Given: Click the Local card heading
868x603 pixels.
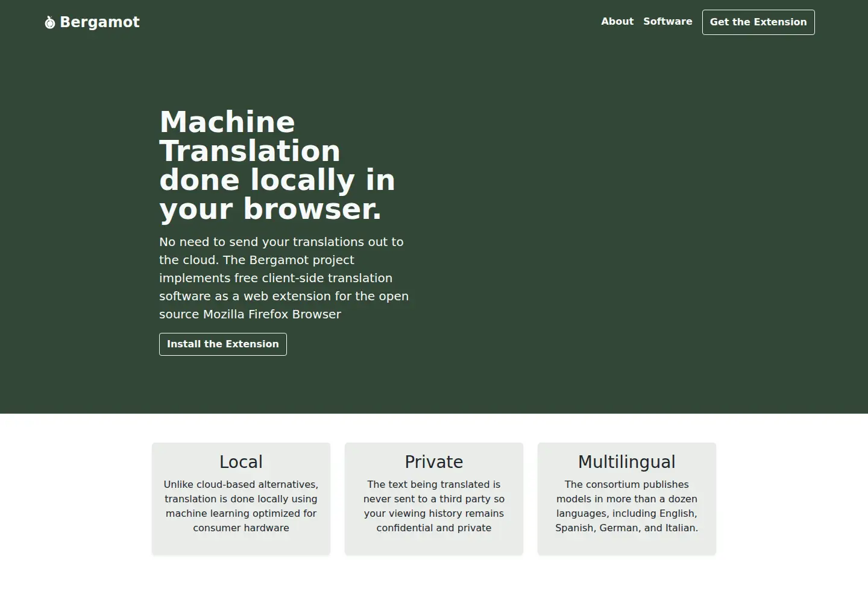Looking at the screenshot, I should click(x=241, y=462).
